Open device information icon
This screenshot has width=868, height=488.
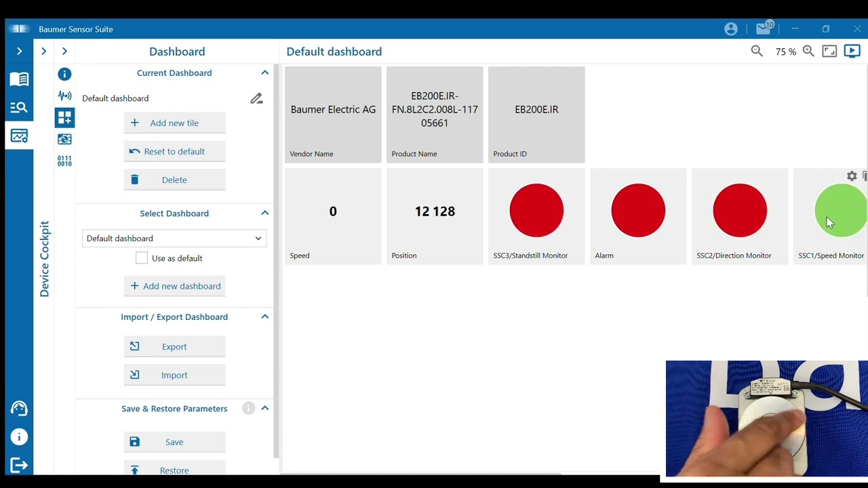pos(64,74)
